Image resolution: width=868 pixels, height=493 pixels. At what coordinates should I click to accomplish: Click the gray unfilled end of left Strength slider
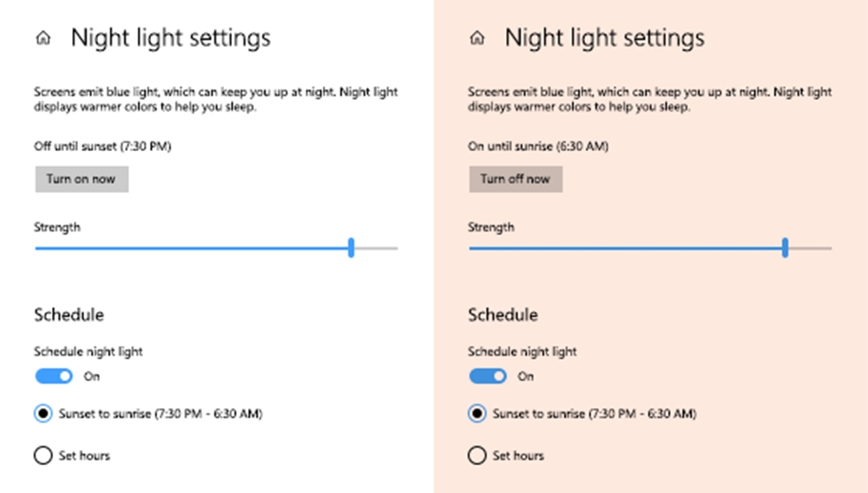point(377,248)
